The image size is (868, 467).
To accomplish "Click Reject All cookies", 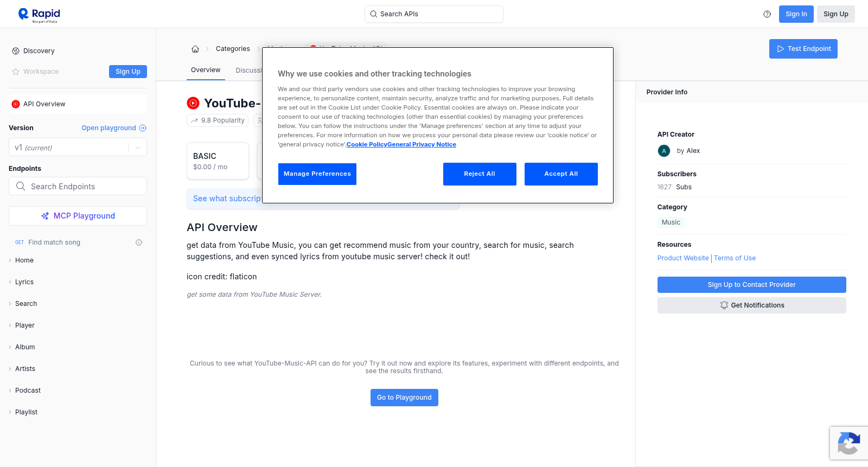I will click(x=480, y=174).
